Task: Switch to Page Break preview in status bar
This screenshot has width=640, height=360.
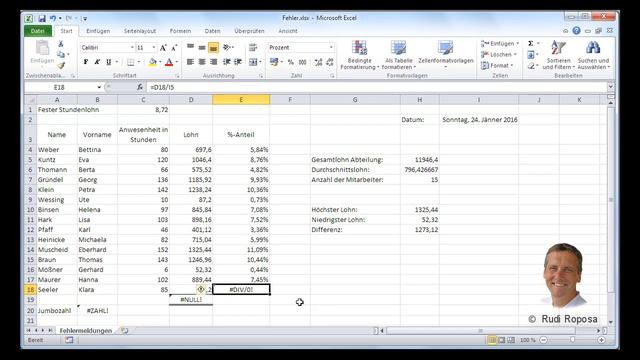Action: click(x=511, y=340)
